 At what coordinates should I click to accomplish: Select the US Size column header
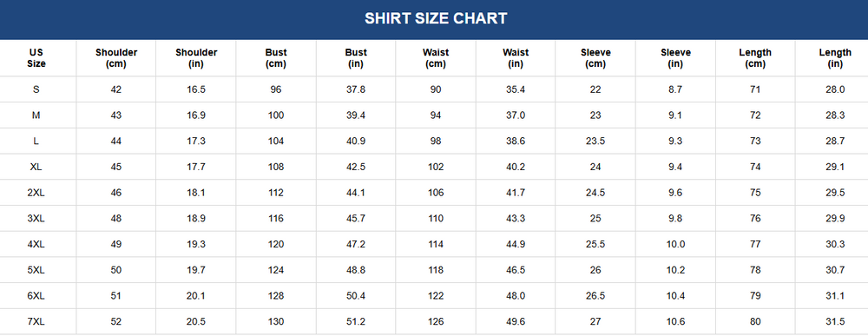36,58
